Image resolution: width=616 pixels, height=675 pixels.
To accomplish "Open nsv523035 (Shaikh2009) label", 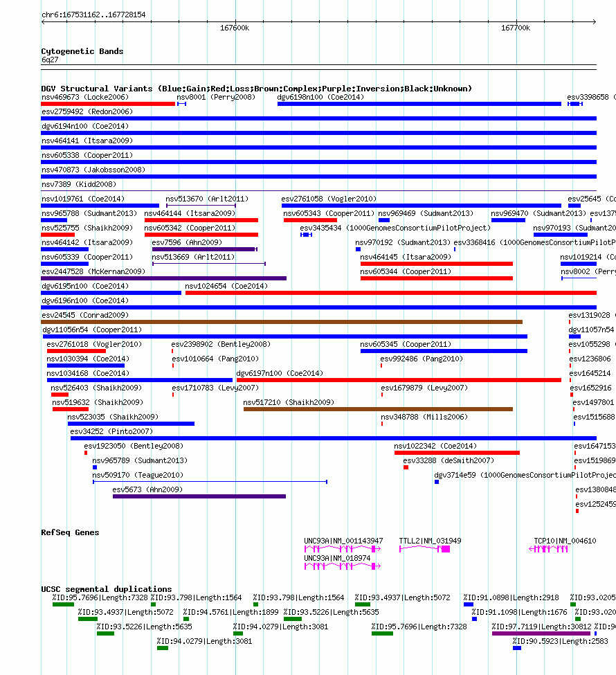I will pyautogui.click(x=113, y=417).
